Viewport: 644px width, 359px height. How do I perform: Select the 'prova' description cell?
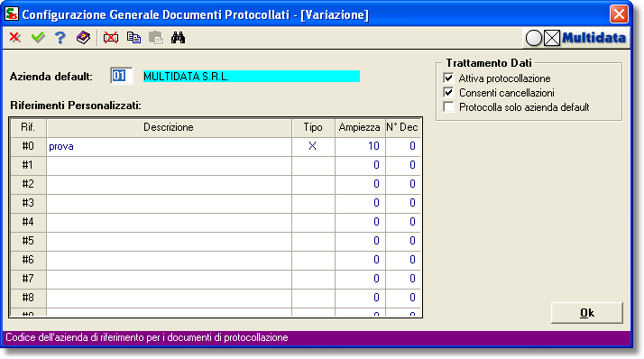tap(170, 146)
